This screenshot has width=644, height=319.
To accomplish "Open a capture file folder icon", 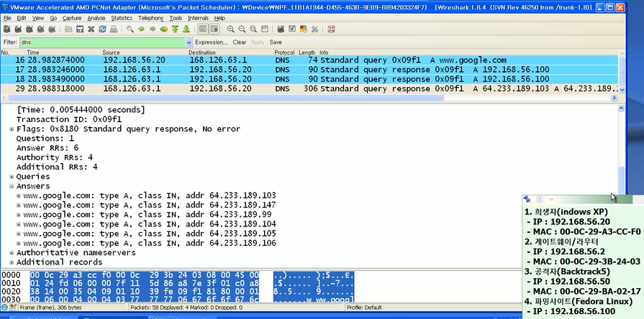I will click(68, 29).
